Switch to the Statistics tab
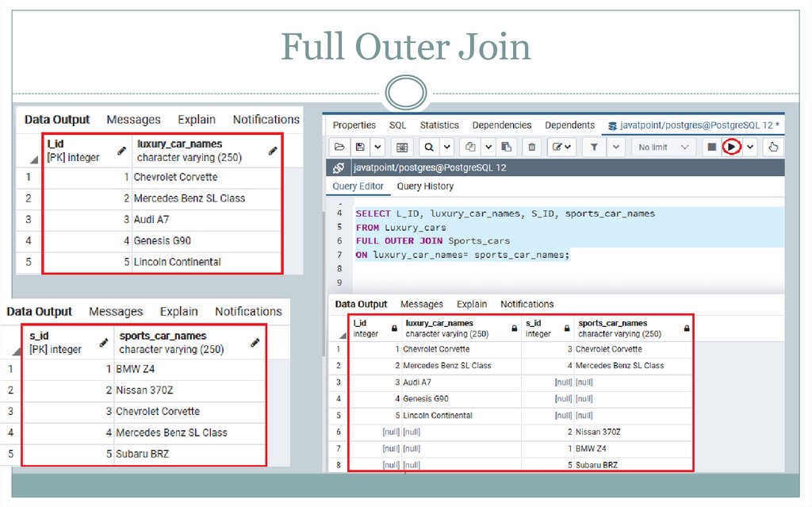The height and width of the screenshot is (507, 812). click(x=439, y=125)
